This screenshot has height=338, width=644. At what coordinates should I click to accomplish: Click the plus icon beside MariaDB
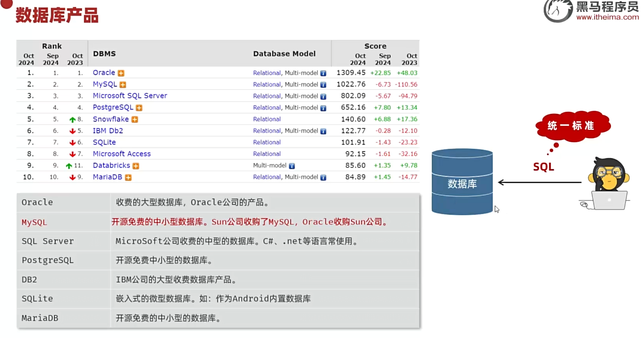(x=128, y=178)
